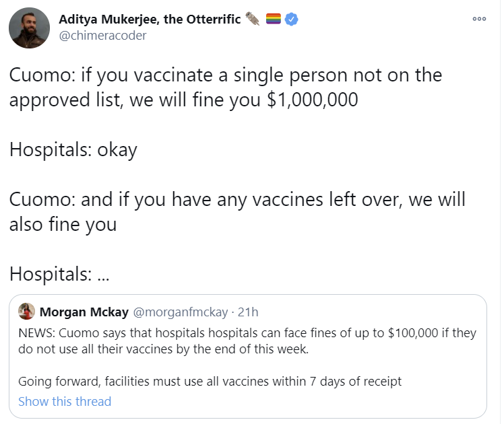Click the 'also fine you' text line
The height and width of the screenshot is (424, 504).
tap(63, 224)
